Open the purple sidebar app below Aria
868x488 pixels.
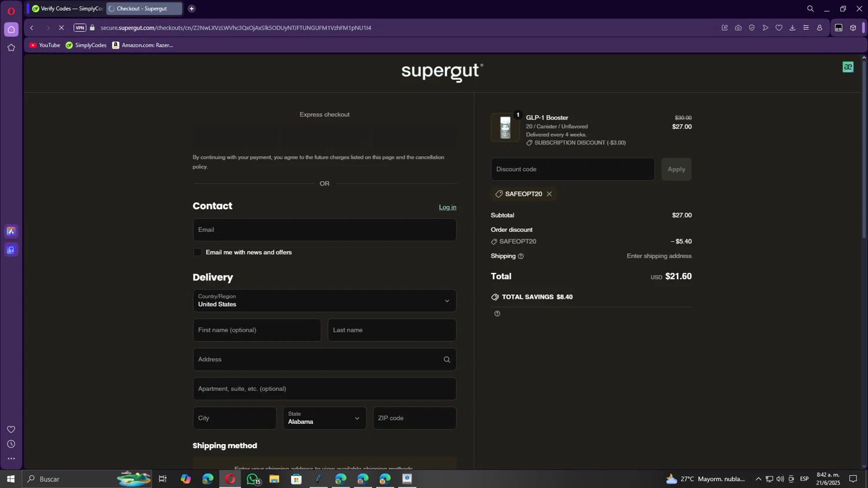[x=11, y=250]
